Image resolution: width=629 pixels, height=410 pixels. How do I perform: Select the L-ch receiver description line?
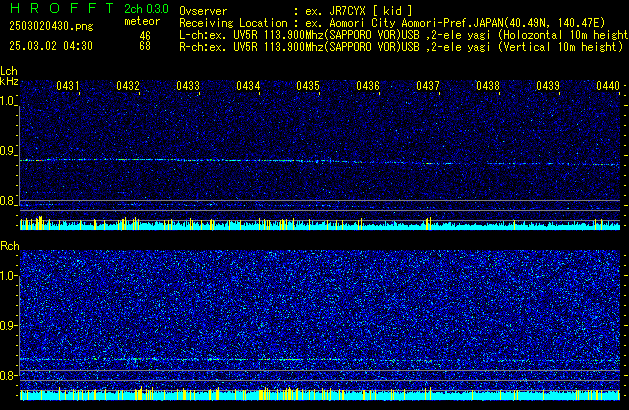pos(404,35)
